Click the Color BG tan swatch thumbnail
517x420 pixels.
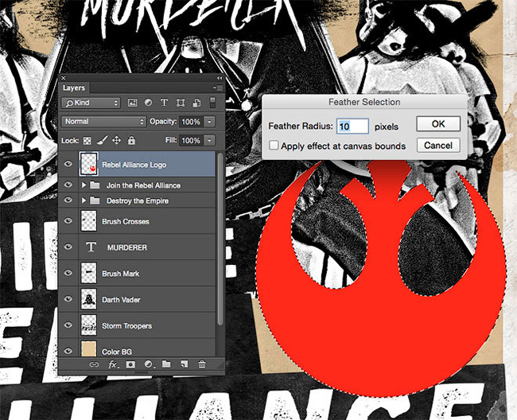89,348
